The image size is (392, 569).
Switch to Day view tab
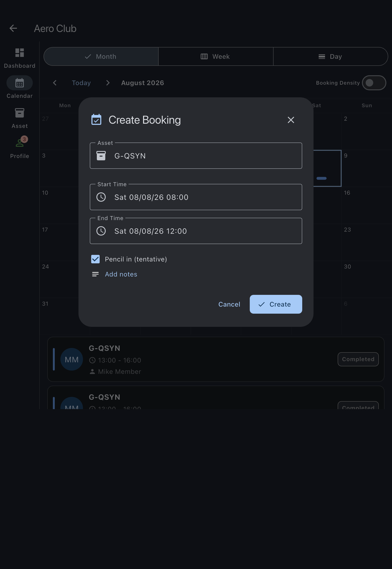coord(331,56)
